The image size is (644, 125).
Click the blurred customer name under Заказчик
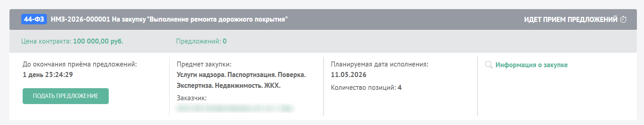(x=235, y=108)
